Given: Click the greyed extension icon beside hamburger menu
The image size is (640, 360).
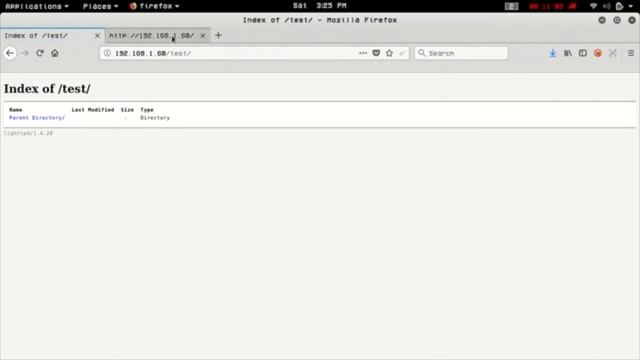Looking at the screenshot, I should 613,53.
